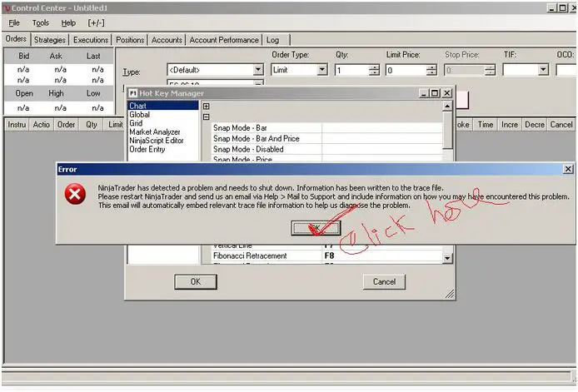578x392 pixels.
Task: Close the Hot Key Manager window
Action: coord(446,93)
